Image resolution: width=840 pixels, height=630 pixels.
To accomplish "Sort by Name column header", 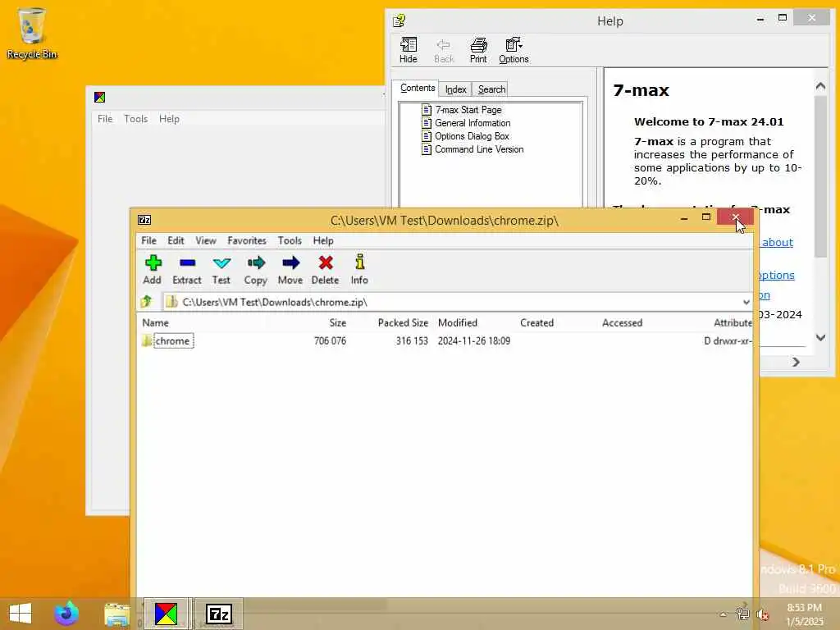I will (x=155, y=322).
